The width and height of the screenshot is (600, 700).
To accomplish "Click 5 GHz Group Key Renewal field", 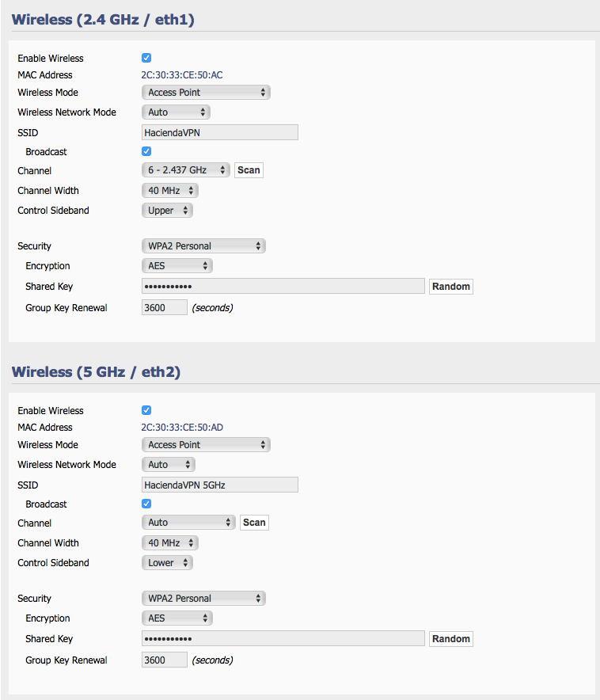I will tap(164, 660).
